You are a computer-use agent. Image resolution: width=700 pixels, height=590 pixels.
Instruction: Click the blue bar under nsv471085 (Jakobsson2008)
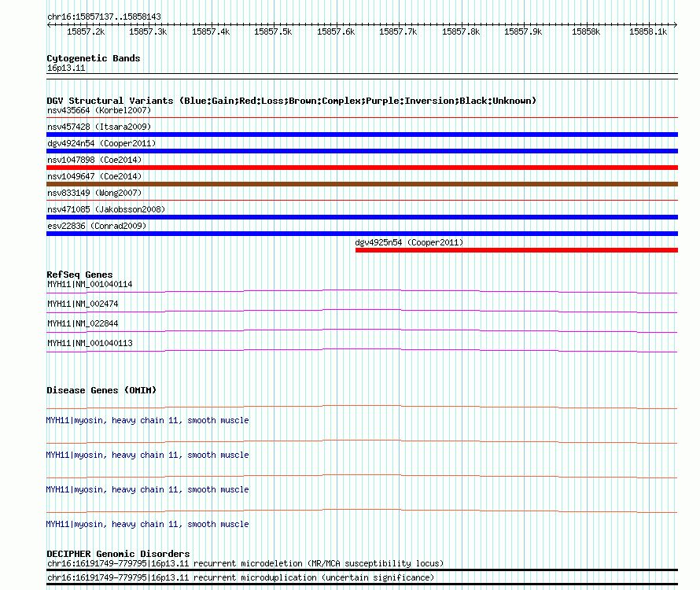362,217
